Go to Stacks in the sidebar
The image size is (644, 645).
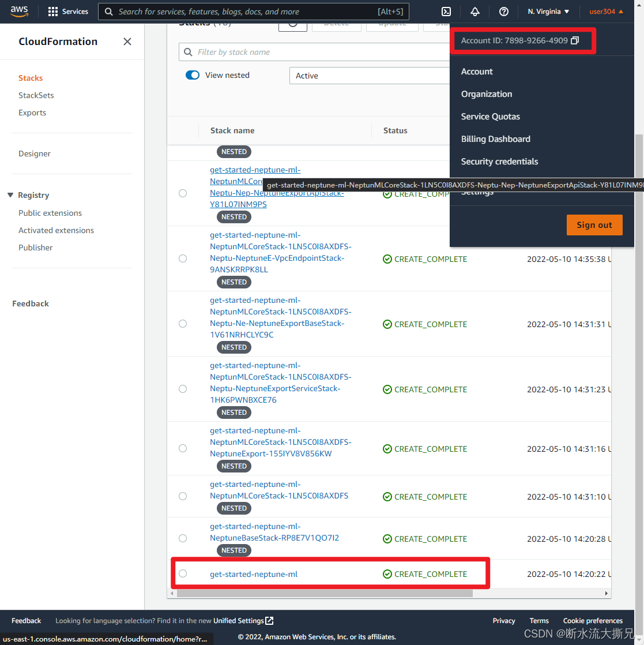(31, 78)
